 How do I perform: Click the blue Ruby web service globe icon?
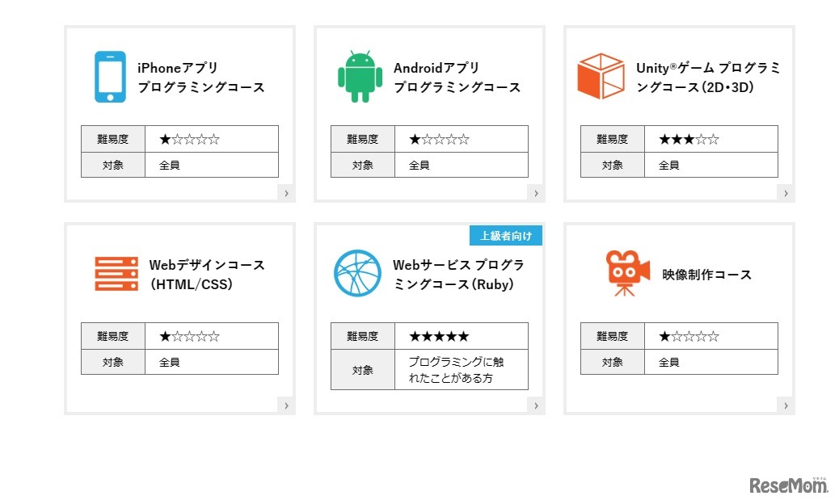point(357,273)
